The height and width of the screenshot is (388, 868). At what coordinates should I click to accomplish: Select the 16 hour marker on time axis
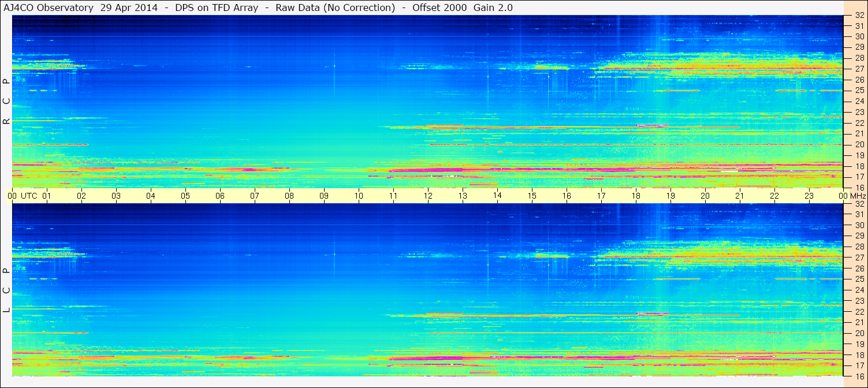(x=567, y=196)
